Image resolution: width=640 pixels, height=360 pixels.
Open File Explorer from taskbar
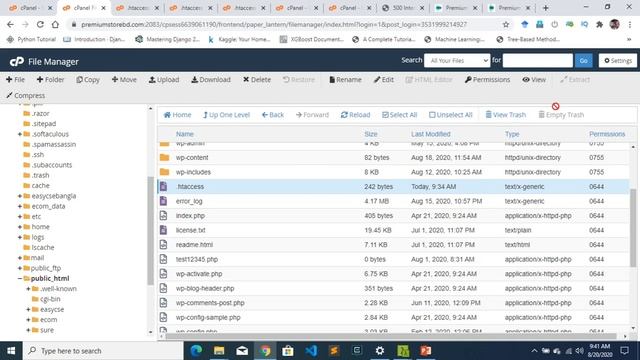click(219, 351)
